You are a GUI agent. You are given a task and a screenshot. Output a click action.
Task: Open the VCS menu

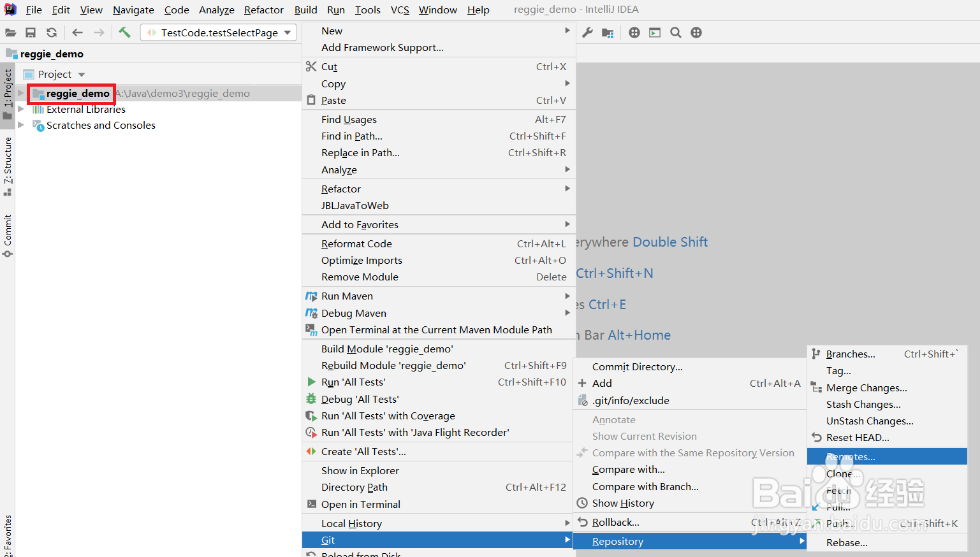400,10
